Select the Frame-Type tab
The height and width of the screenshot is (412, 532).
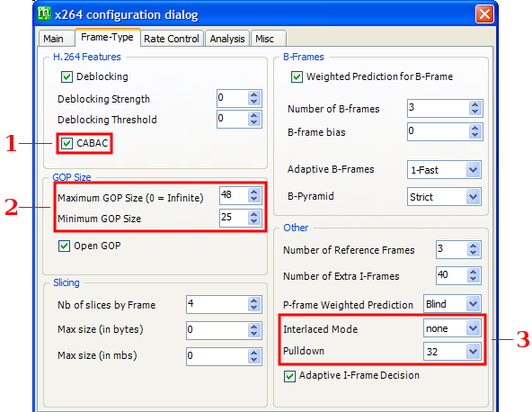[x=107, y=37]
